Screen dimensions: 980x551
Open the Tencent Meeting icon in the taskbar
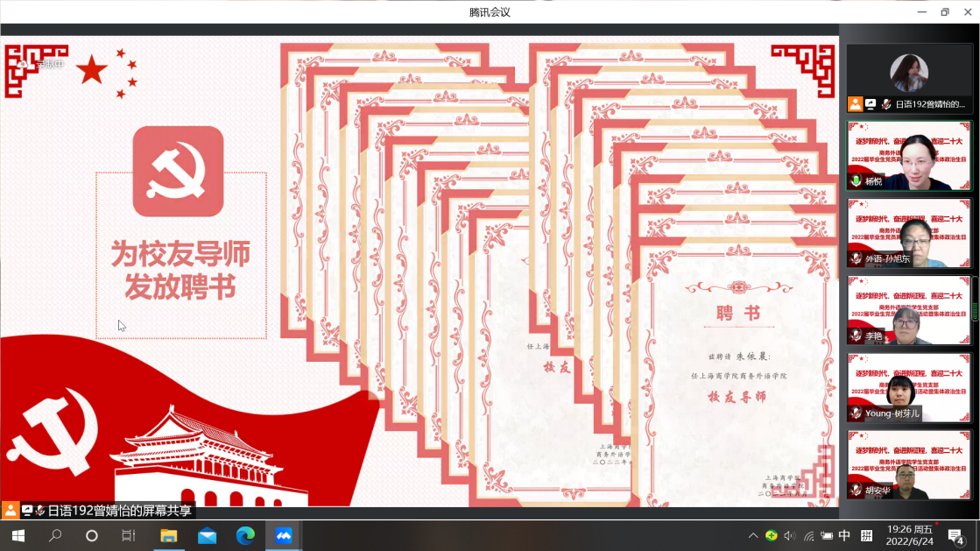click(x=284, y=536)
